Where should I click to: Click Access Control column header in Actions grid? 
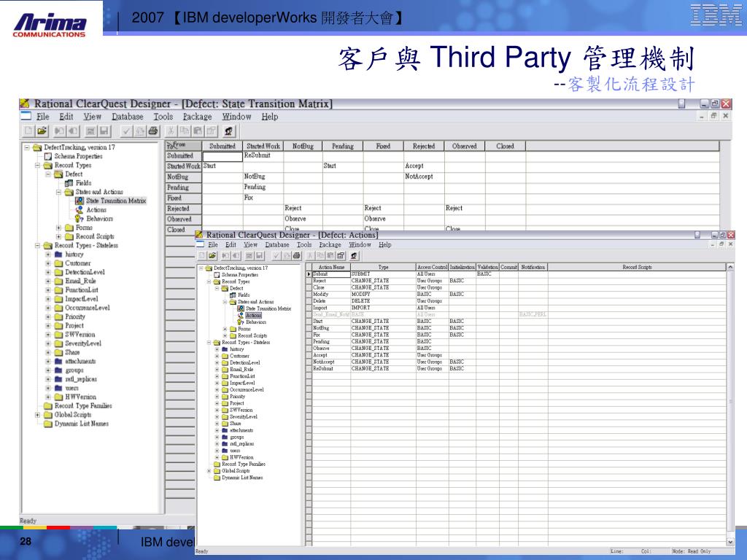pos(432,267)
